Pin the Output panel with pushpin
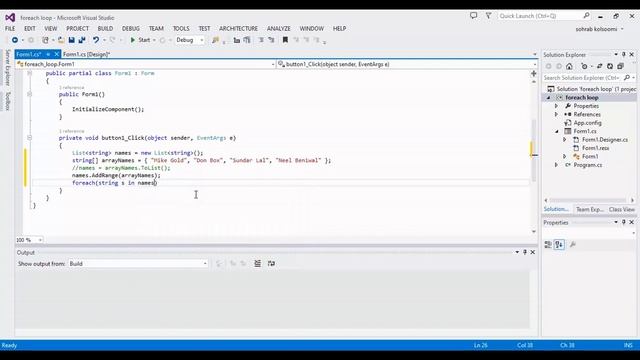Viewport: 640px width, 360px height. [525, 252]
